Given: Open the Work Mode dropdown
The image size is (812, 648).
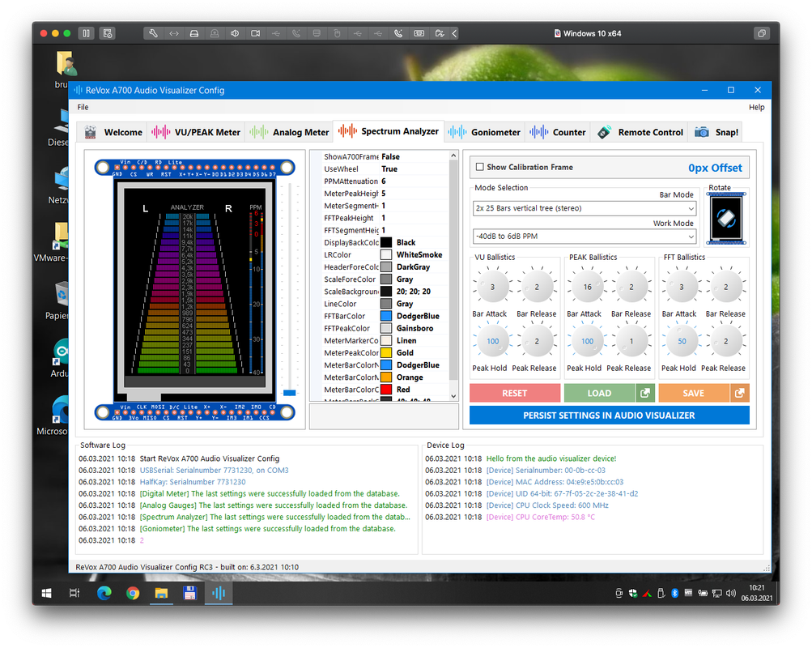Looking at the screenshot, I should click(x=585, y=237).
